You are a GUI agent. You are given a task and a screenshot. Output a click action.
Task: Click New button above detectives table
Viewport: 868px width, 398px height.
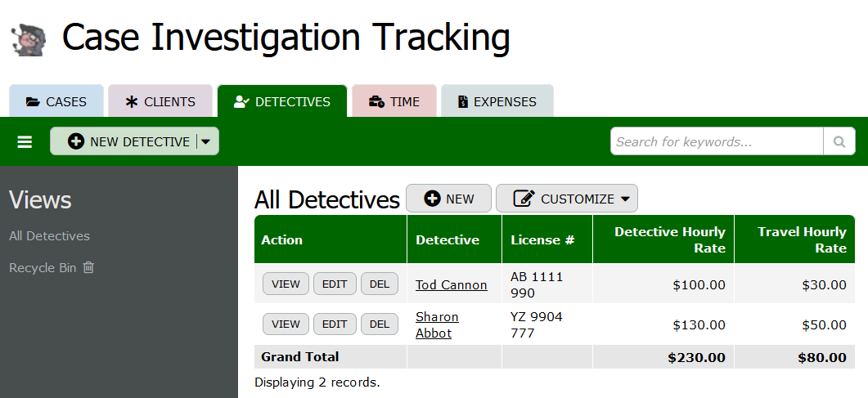[448, 199]
